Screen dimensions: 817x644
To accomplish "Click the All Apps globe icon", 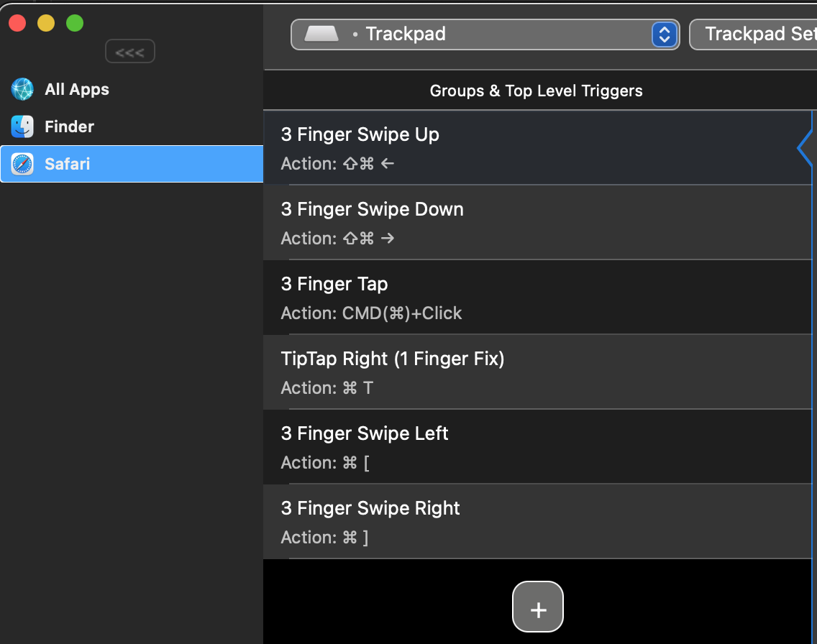I will 22,90.
